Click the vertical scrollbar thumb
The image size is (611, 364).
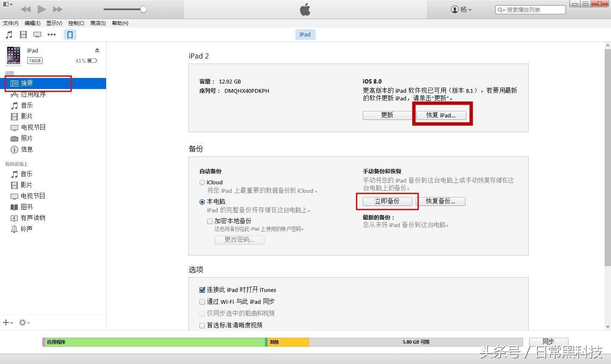(608, 158)
